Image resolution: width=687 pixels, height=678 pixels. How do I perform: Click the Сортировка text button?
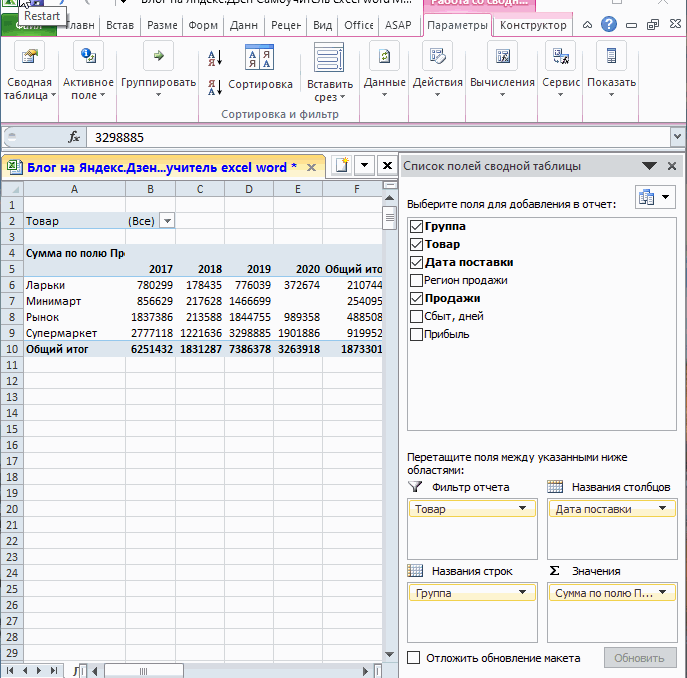coord(260,84)
